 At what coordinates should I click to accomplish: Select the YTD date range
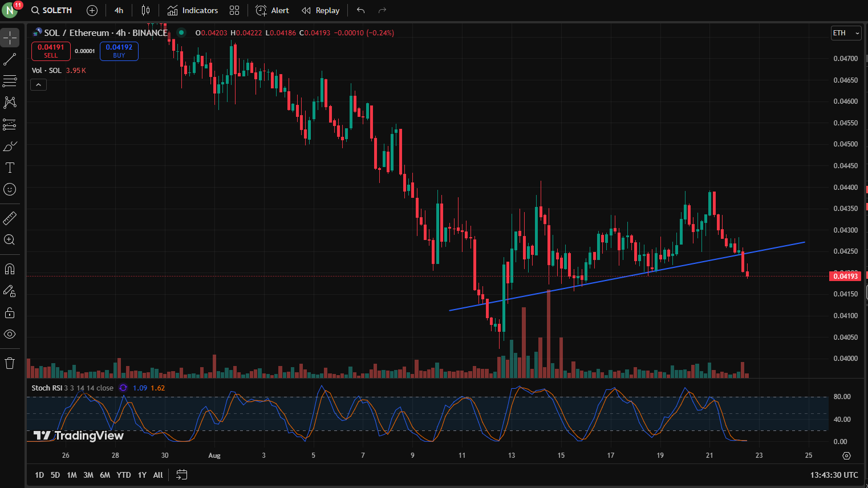click(124, 475)
